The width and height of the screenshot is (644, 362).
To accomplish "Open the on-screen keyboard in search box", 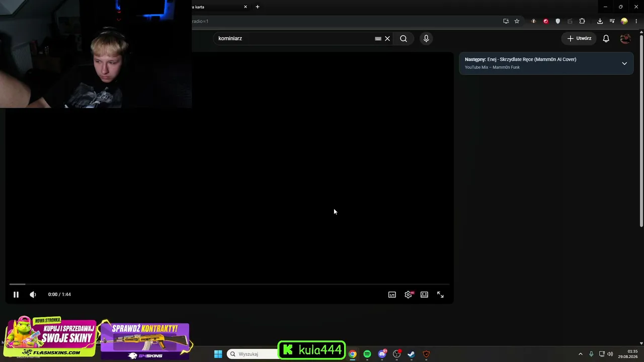I will [x=378, y=39].
